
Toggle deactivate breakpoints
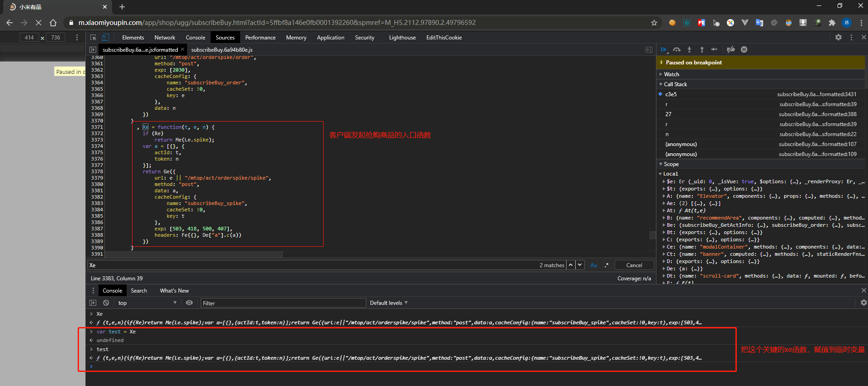click(x=730, y=49)
